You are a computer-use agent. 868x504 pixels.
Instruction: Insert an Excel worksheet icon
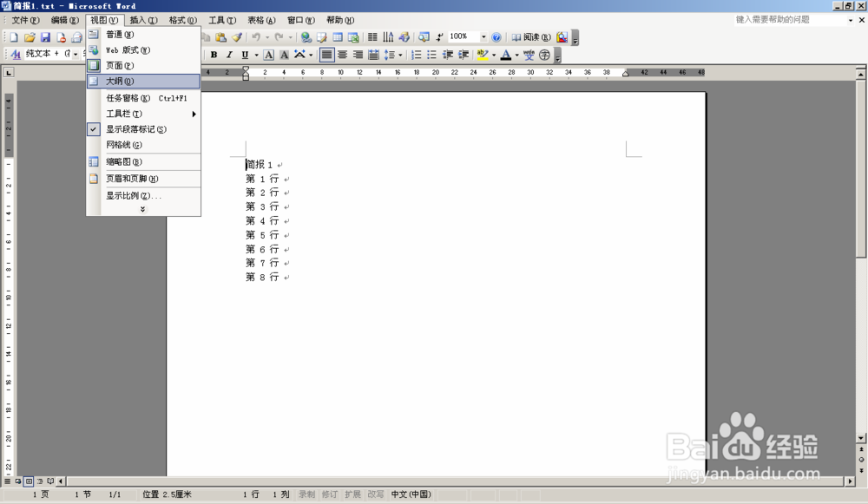click(x=353, y=37)
